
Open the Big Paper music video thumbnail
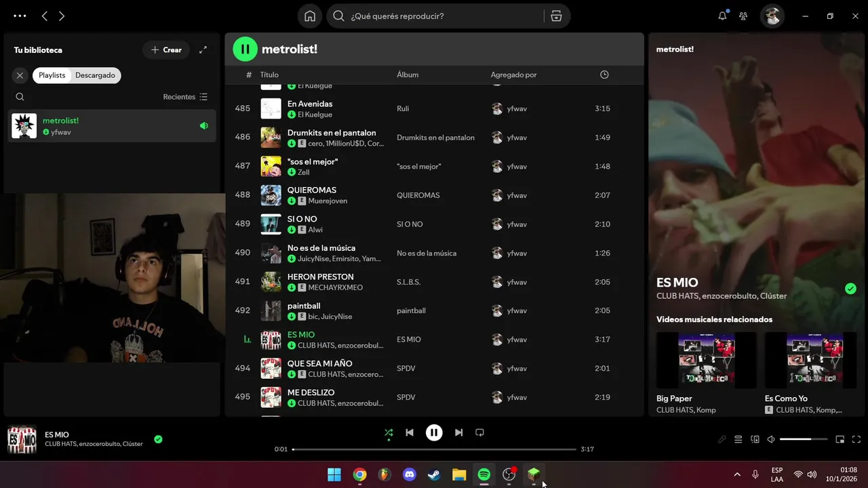click(x=707, y=360)
